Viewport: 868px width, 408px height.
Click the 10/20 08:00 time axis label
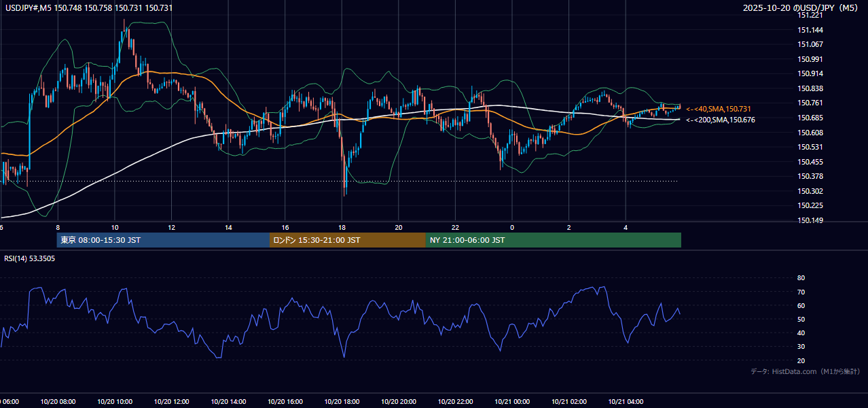pyautogui.click(x=58, y=402)
